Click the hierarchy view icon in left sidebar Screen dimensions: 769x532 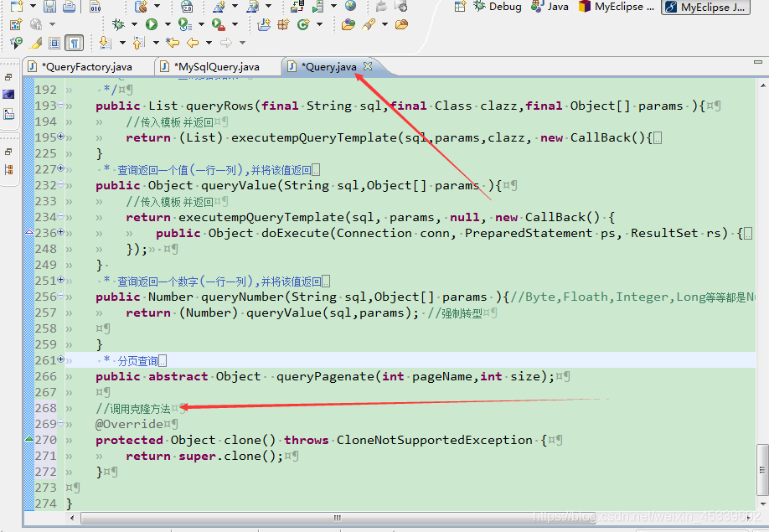9,115
